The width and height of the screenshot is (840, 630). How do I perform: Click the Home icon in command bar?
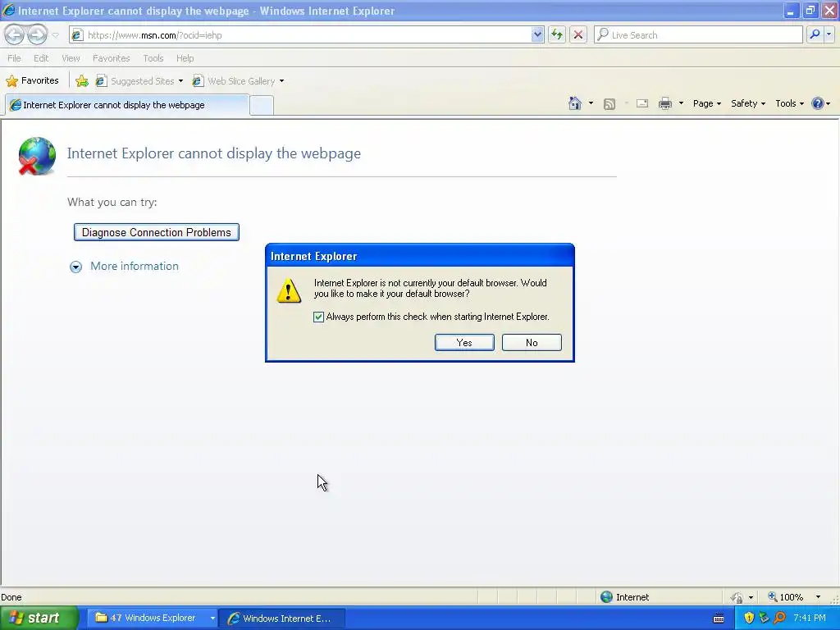tap(575, 103)
